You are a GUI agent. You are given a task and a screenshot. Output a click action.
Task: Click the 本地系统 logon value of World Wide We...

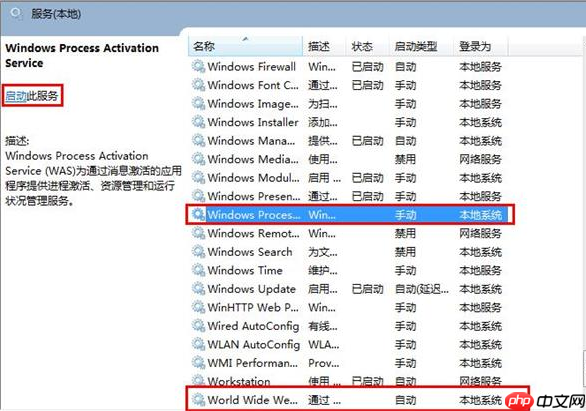point(481,400)
